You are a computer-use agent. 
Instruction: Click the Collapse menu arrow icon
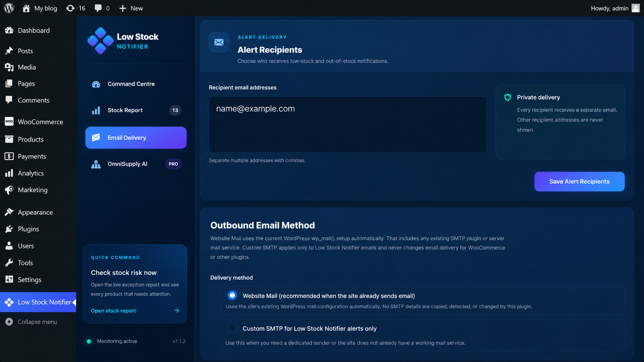pyautogui.click(x=9, y=322)
